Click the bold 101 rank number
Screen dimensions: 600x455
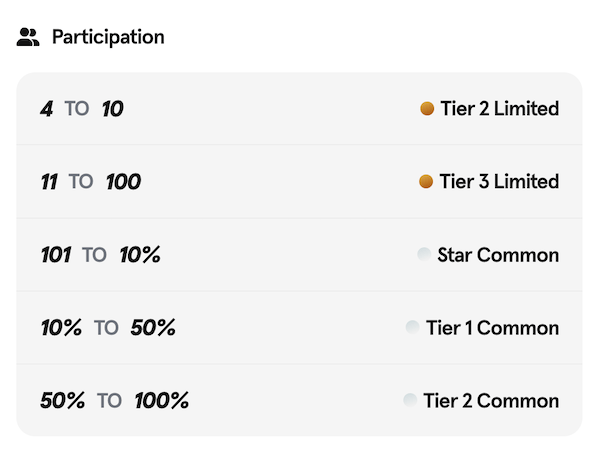tap(55, 255)
